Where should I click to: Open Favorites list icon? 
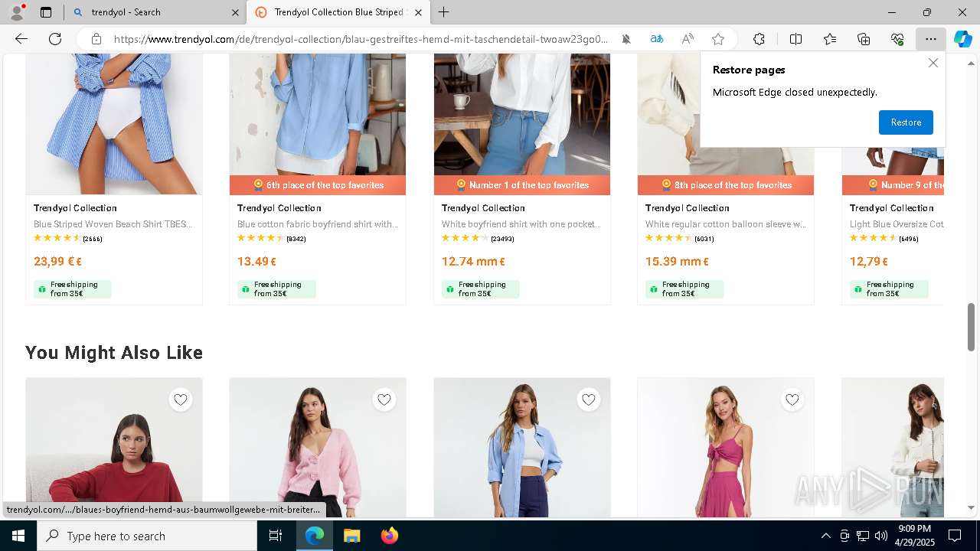coord(830,39)
